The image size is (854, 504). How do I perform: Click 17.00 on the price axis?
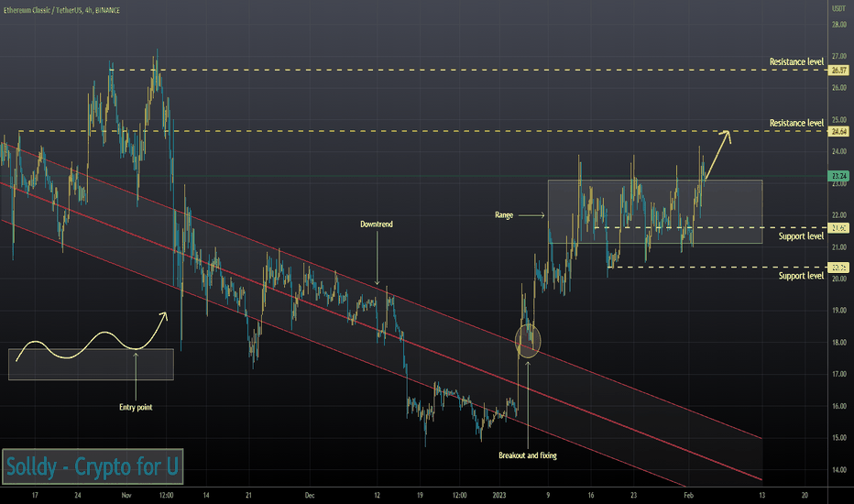[838, 374]
